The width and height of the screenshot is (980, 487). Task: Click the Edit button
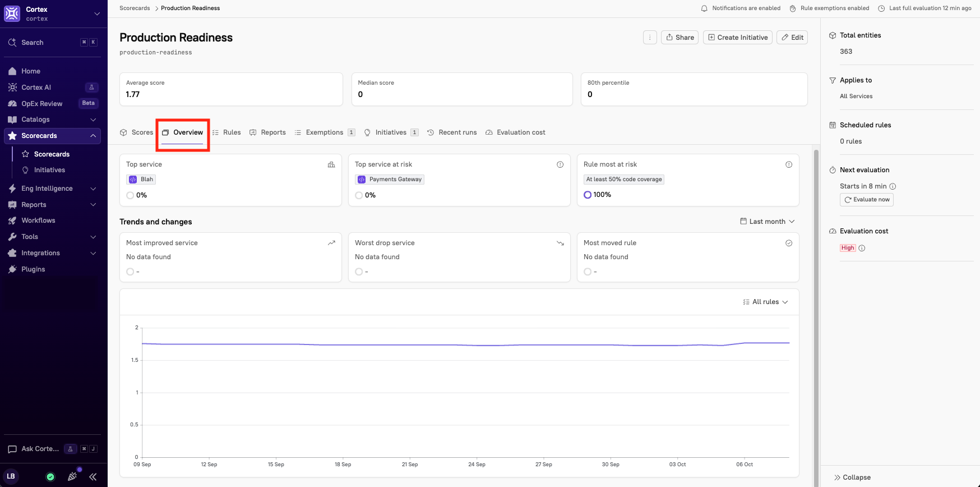click(792, 38)
